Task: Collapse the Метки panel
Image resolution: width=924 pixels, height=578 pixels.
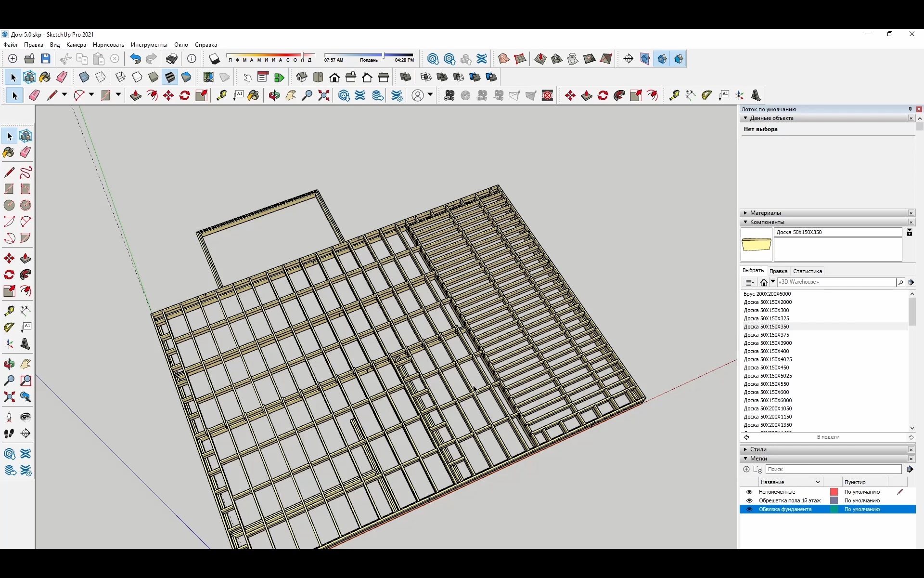Action: point(746,459)
